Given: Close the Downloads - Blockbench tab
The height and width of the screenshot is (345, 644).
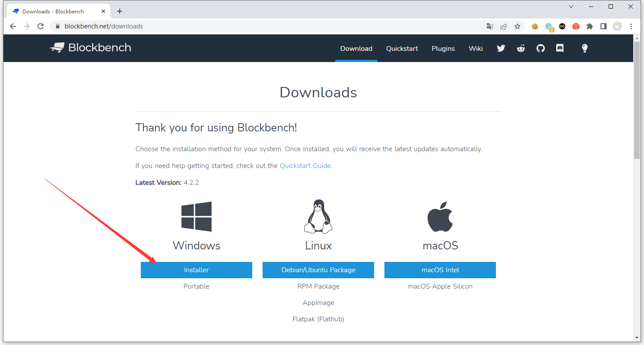Looking at the screenshot, I should point(103,11).
